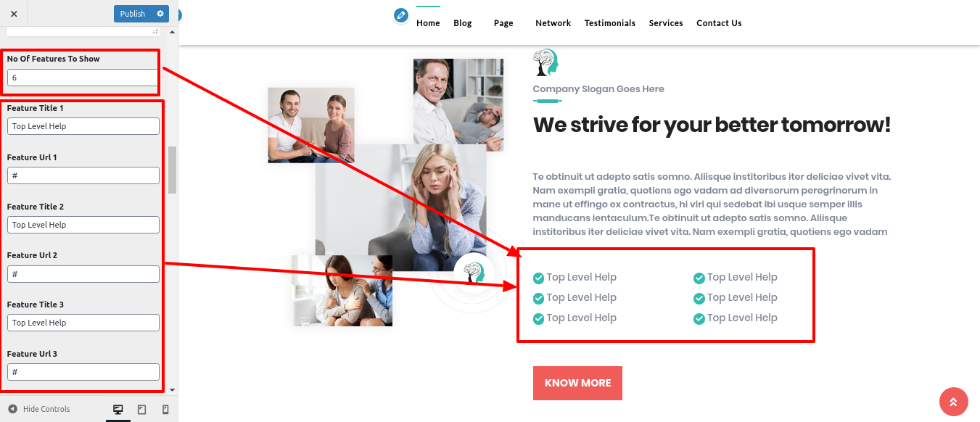
Task: Open the Testimonials menu item
Action: pyautogui.click(x=610, y=23)
